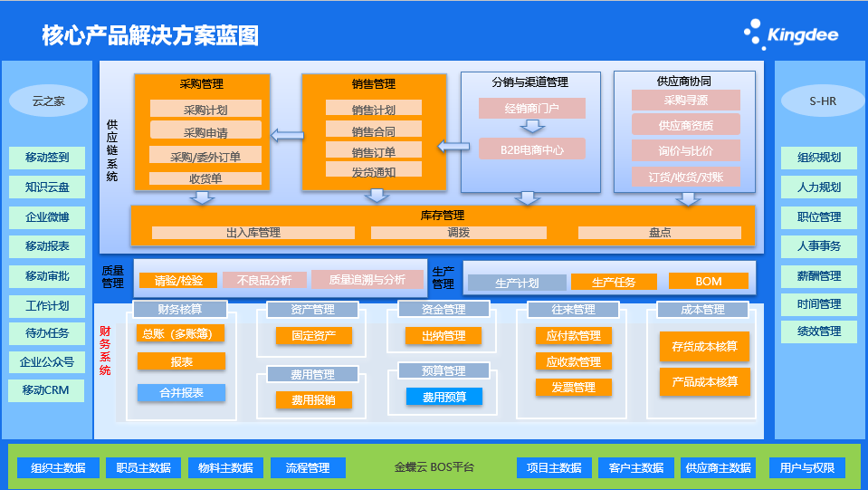Click the 云之家 oval badge

point(49,101)
